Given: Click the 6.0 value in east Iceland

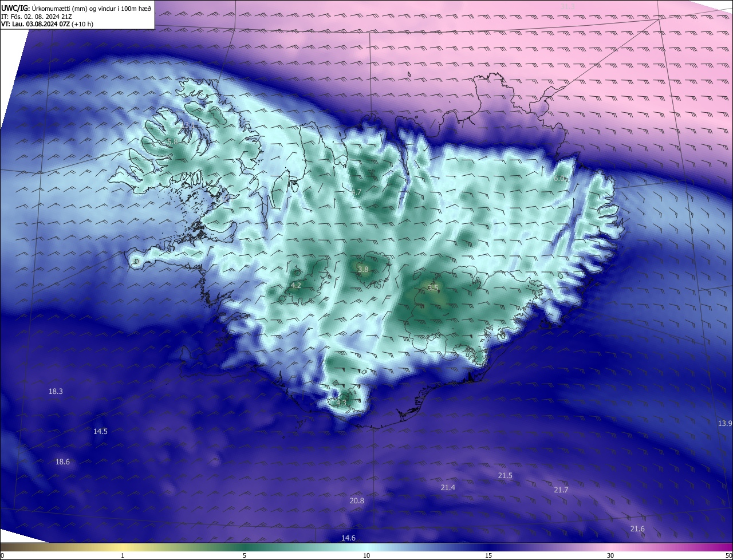Looking at the screenshot, I should [x=559, y=179].
